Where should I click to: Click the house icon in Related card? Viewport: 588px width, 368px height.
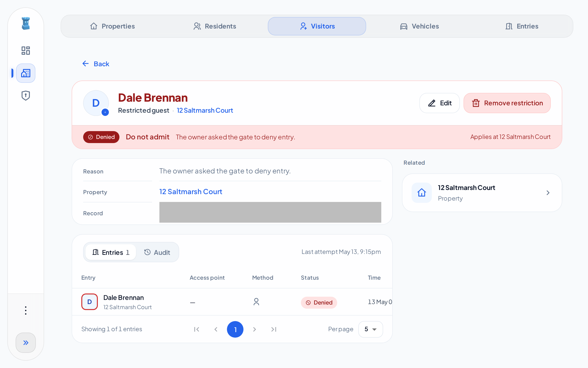(x=421, y=193)
